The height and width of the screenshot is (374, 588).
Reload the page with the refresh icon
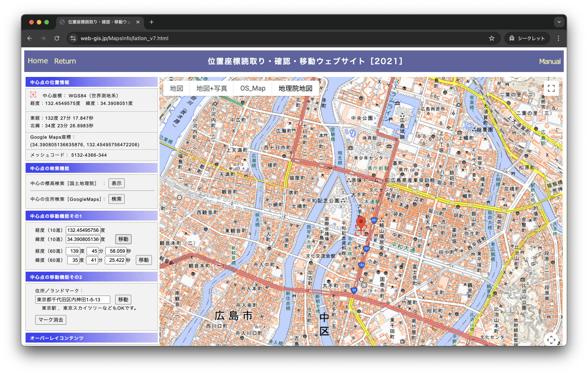coord(57,38)
